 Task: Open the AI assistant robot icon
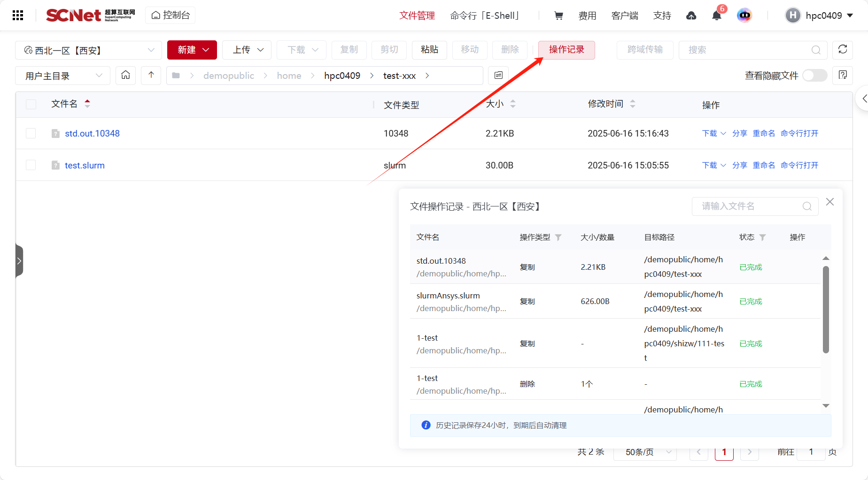click(x=744, y=15)
